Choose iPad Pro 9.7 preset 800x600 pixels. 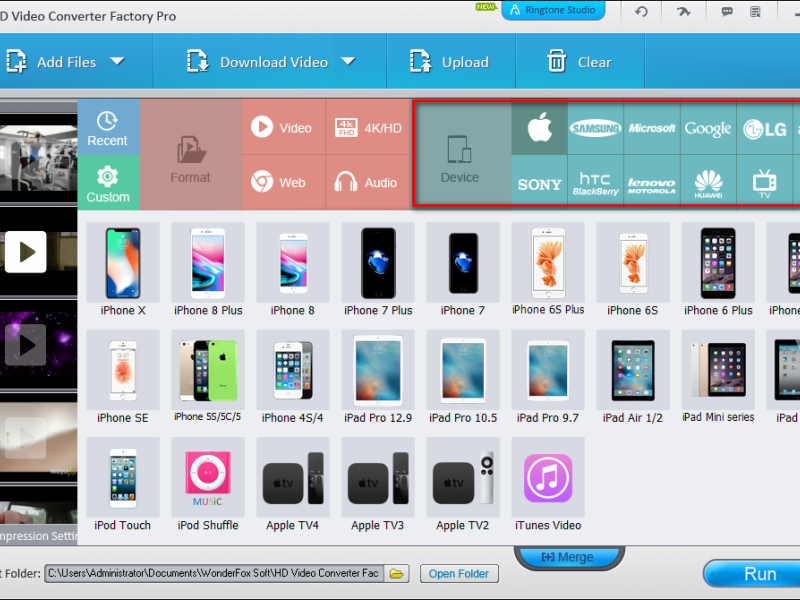coord(548,378)
